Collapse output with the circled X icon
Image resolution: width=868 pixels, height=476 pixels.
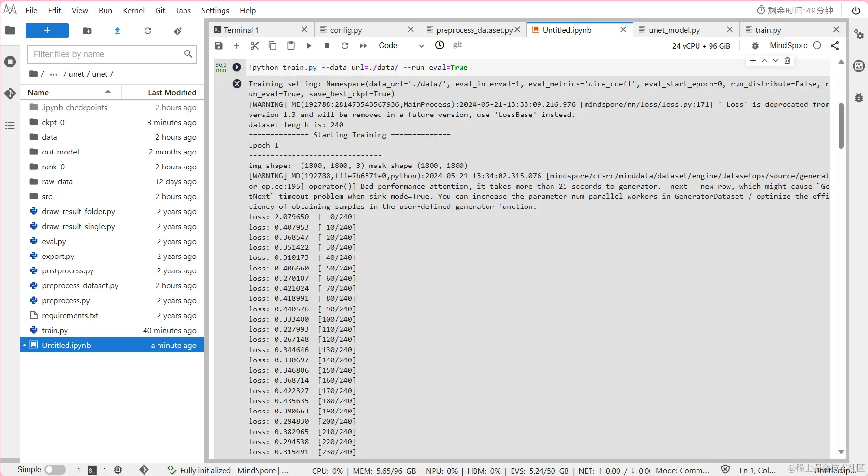pyautogui.click(x=237, y=84)
